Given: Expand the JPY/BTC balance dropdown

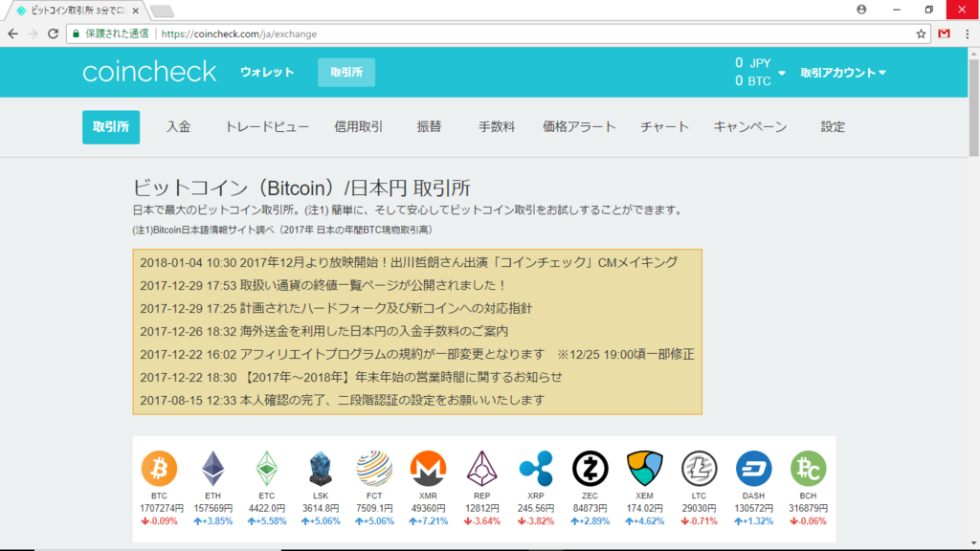Looking at the screenshot, I should 781,73.
